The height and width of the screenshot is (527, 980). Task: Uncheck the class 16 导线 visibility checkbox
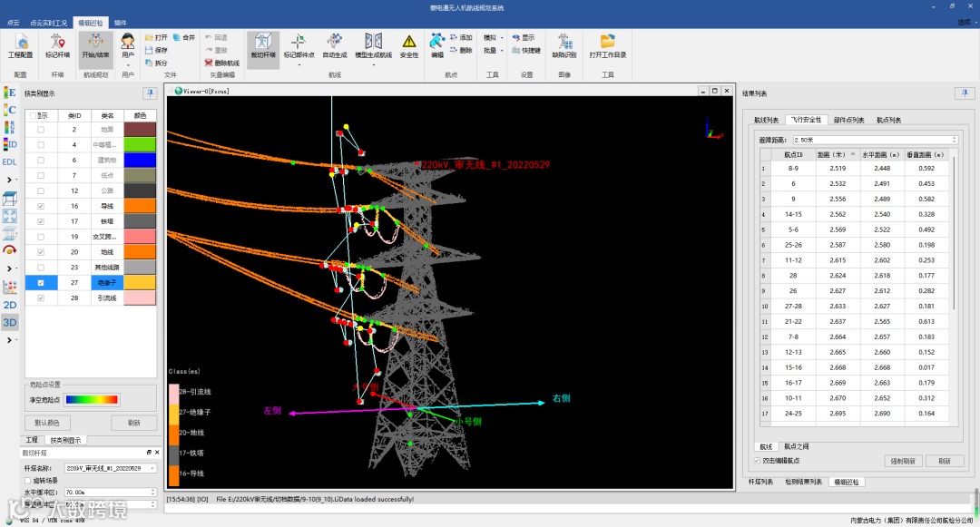click(40, 206)
